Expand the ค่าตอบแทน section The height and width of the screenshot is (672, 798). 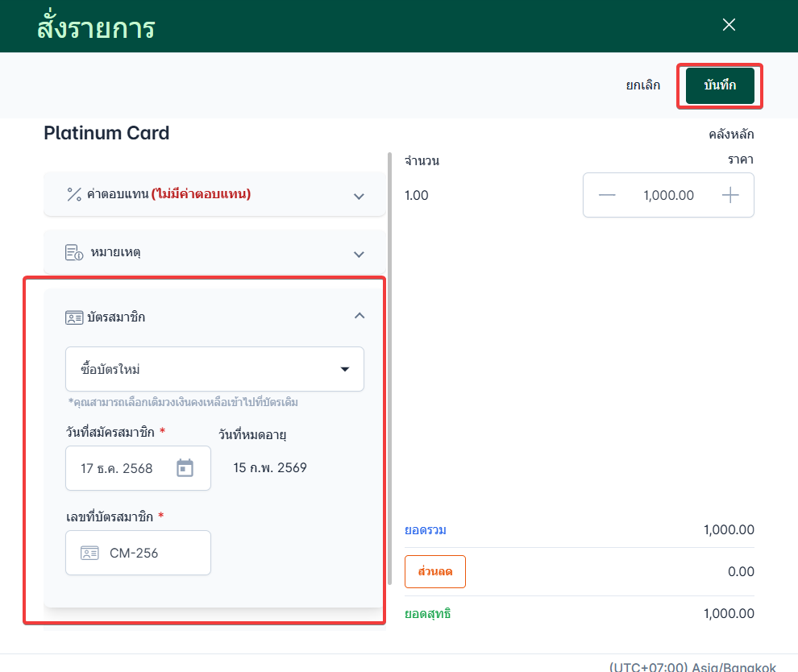coord(360,196)
